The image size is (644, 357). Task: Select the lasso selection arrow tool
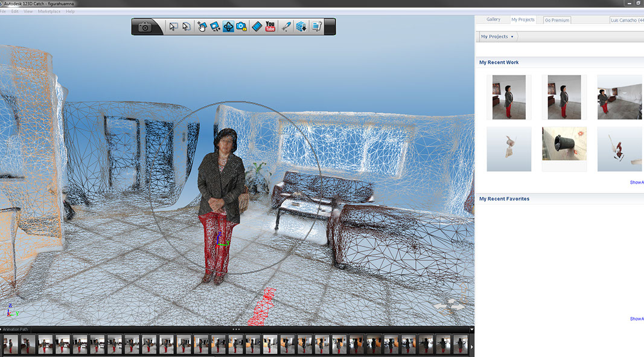pyautogui.click(x=187, y=27)
